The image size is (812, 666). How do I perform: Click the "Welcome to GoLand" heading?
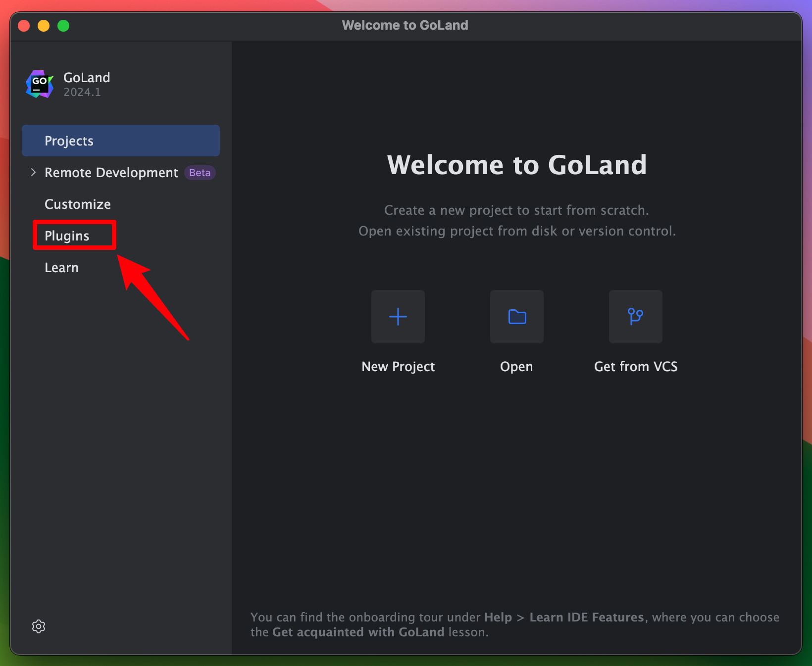(517, 165)
